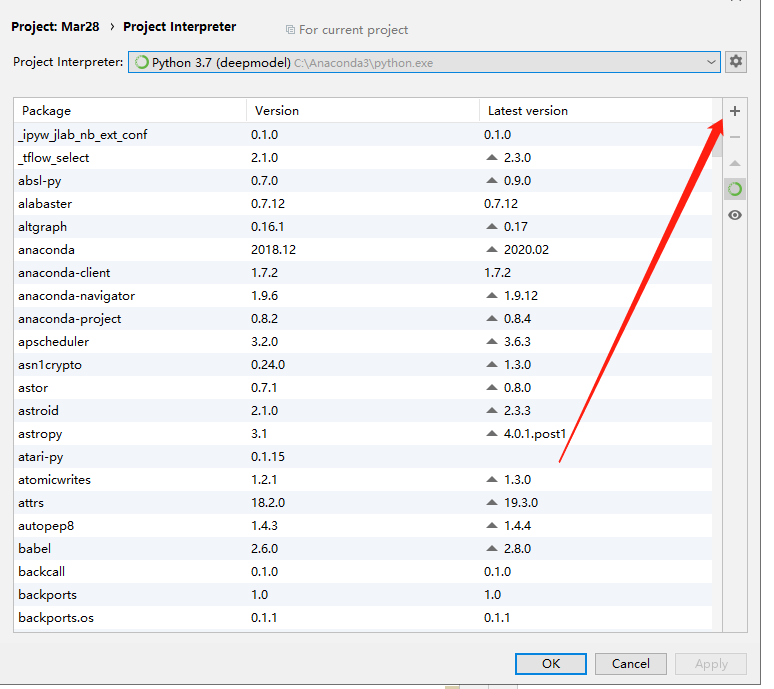This screenshot has height=689, width=774.
Task: Select the babel package
Action: (x=363, y=549)
